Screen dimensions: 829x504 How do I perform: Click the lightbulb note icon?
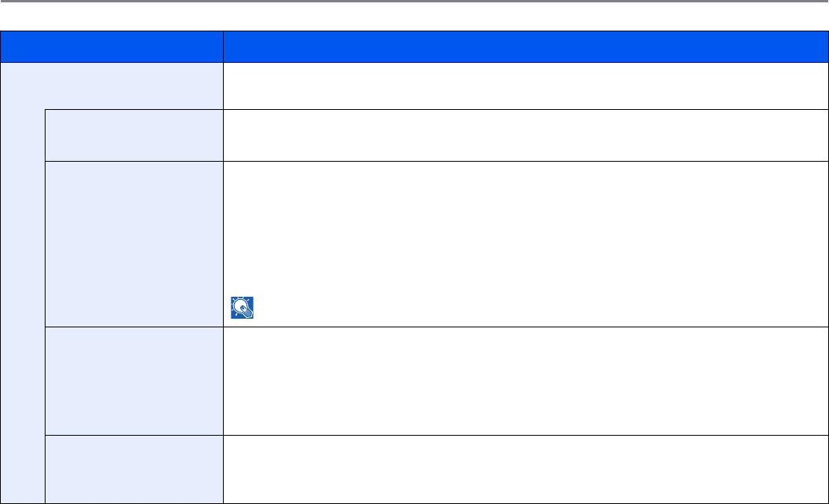tap(241, 309)
